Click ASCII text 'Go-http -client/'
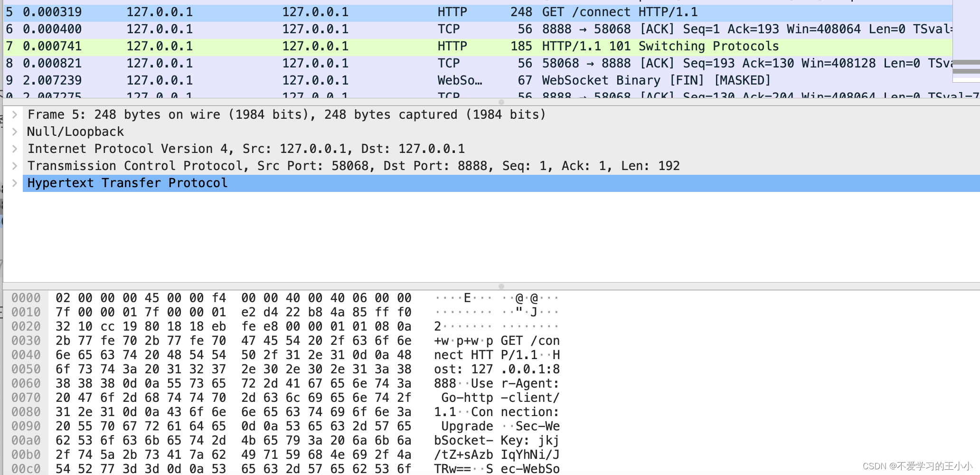Image resolution: width=980 pixels, height=475 pixels. (x=500, y=398)
